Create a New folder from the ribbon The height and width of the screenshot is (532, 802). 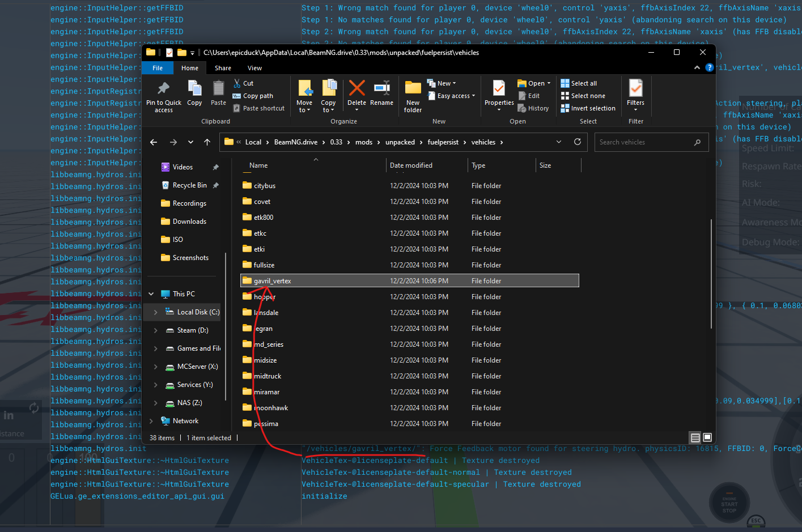413,96
